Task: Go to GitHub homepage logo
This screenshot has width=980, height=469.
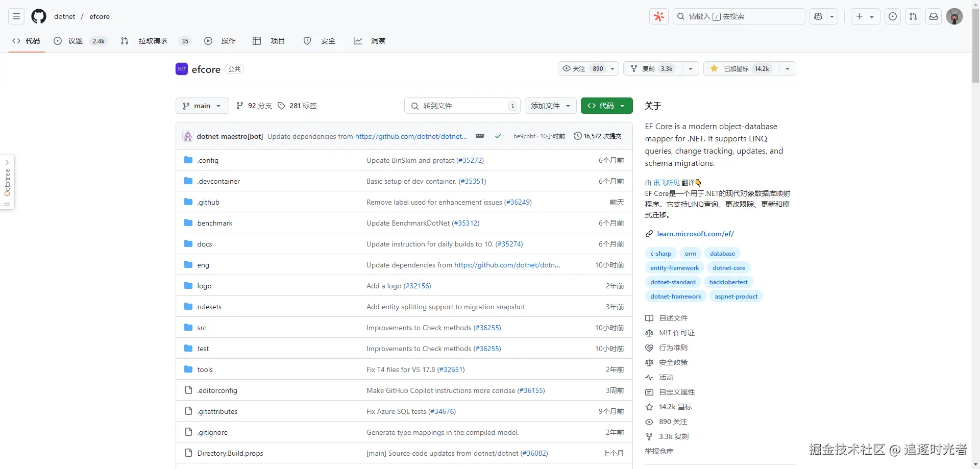Action: point(39,16)
